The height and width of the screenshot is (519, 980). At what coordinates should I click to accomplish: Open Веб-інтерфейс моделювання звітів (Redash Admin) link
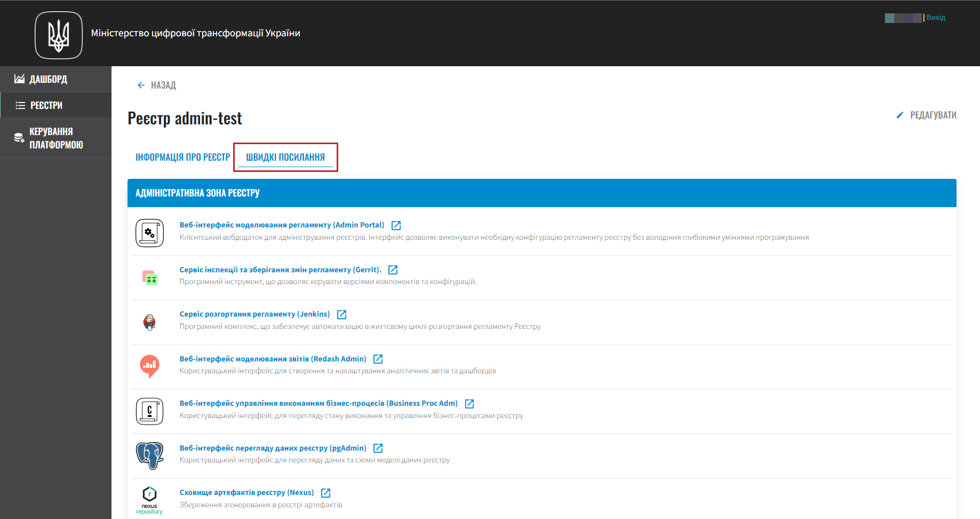(273, 359)
